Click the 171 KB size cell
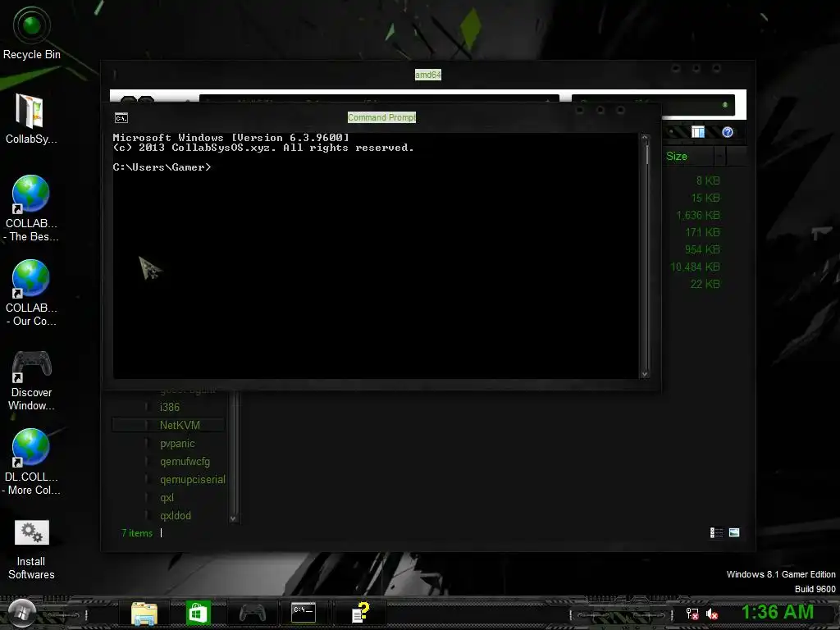The width and height of the screenshot is (840, 630). point(702,232)
